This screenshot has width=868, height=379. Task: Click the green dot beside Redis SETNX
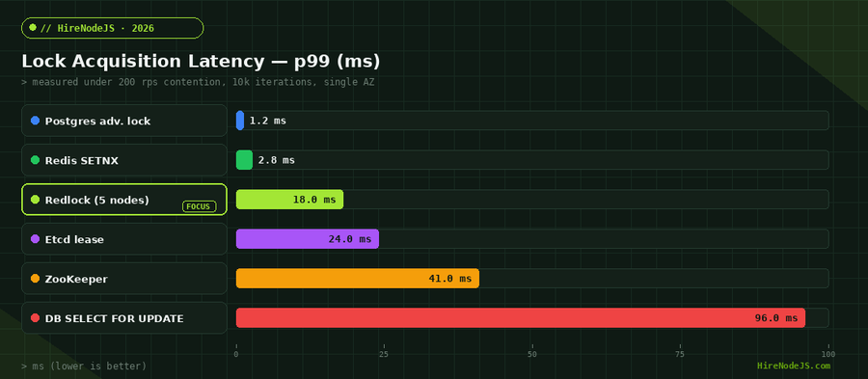pos(35,160)
